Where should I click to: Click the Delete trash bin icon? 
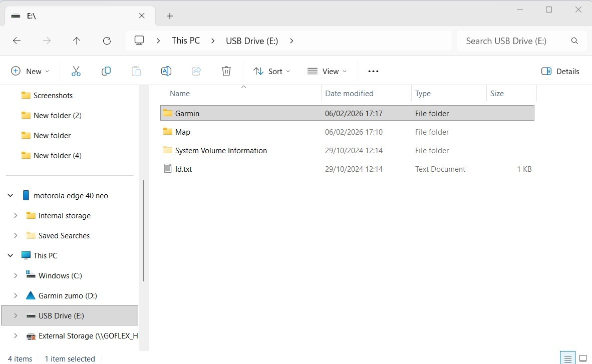coord(226,72)
